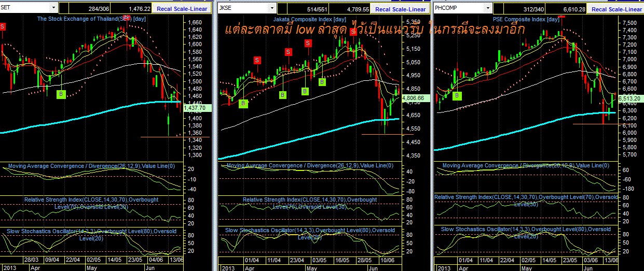The width and height of the screenshot is (644, 271).
Task: Click the 04/06 date on SET time axis
Action: [155, 259]
